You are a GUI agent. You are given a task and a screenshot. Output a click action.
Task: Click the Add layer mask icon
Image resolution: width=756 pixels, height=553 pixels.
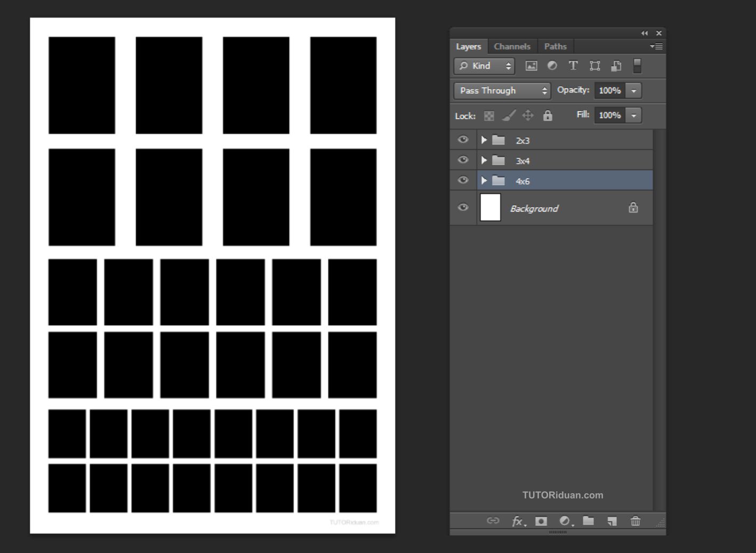coord(541,521)
